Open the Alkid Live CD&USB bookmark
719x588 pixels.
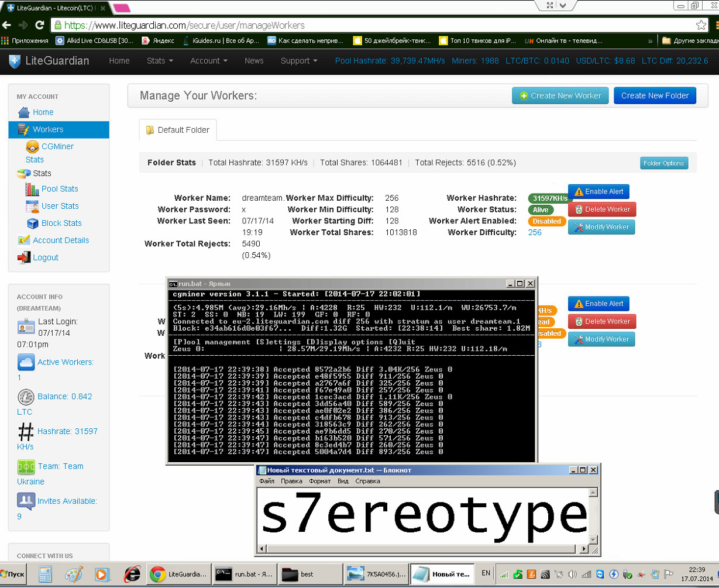[95, 41]
